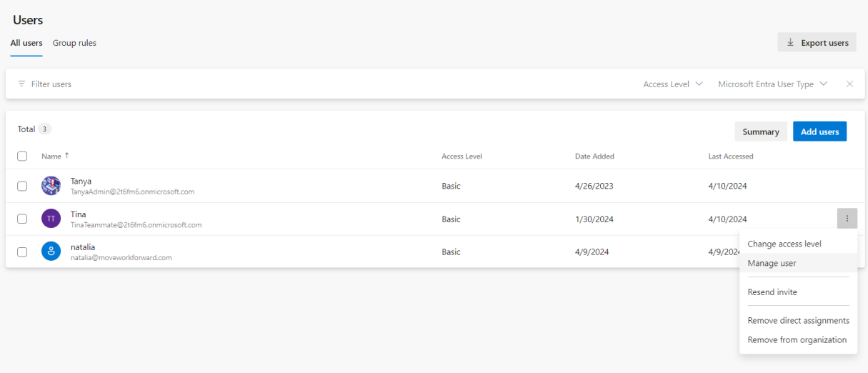Click the three-dot menu for Tina

(x=847, y=219)
